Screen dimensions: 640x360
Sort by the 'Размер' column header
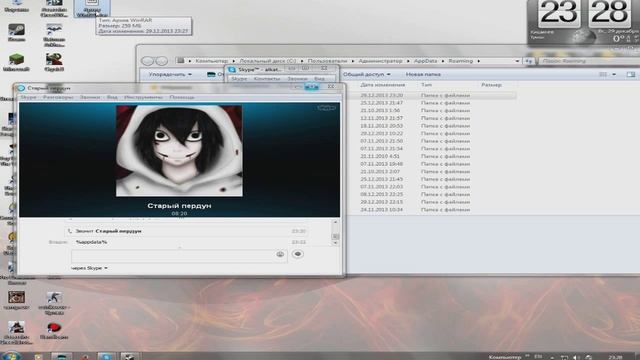[491, 85]
